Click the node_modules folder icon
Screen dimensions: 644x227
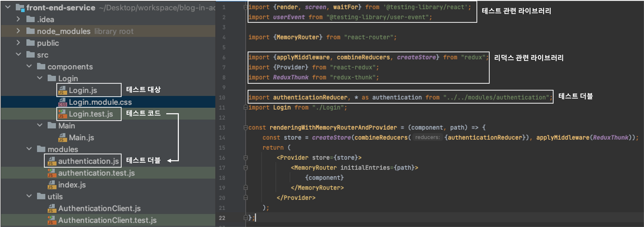click(x=31, y=31)
